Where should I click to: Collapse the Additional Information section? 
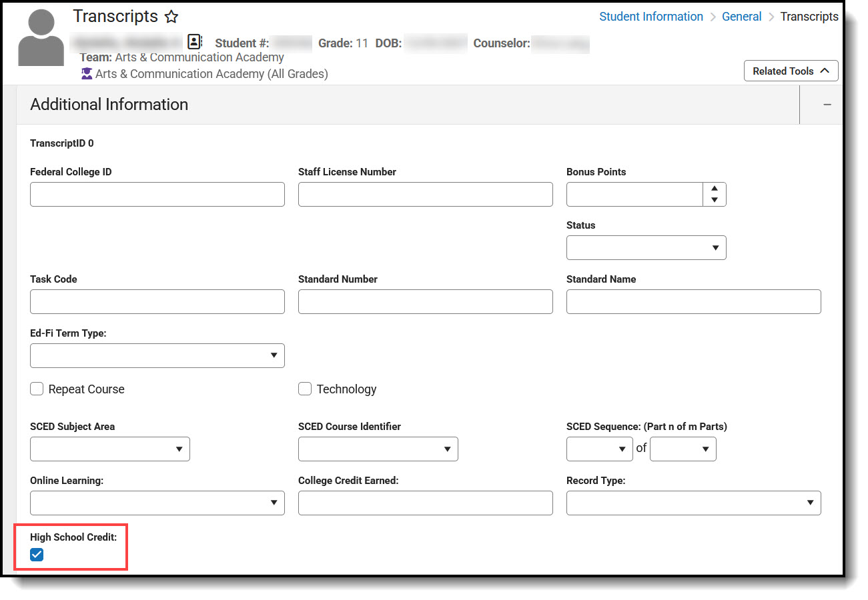pos(827,105)
